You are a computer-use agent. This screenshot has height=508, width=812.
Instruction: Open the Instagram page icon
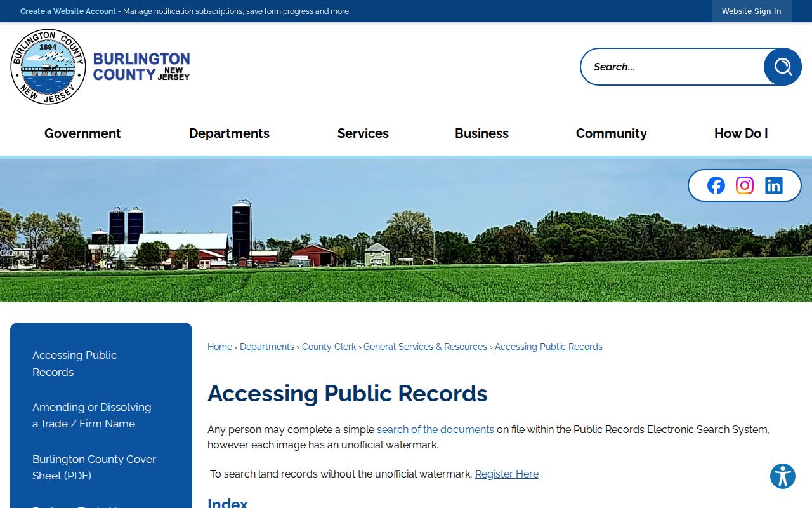[745, 185]
